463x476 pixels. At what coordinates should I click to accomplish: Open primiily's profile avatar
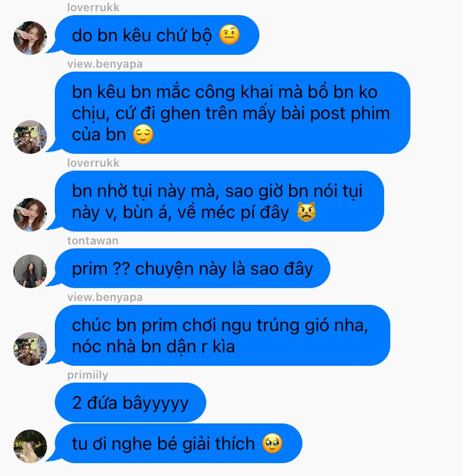30,446
